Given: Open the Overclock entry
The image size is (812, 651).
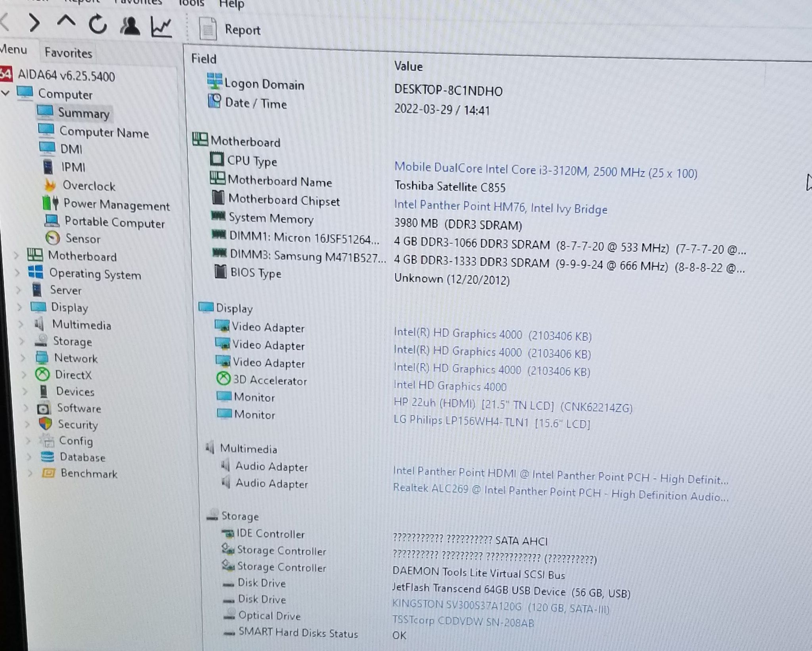Looking at the screenshot, I should 89,186.
